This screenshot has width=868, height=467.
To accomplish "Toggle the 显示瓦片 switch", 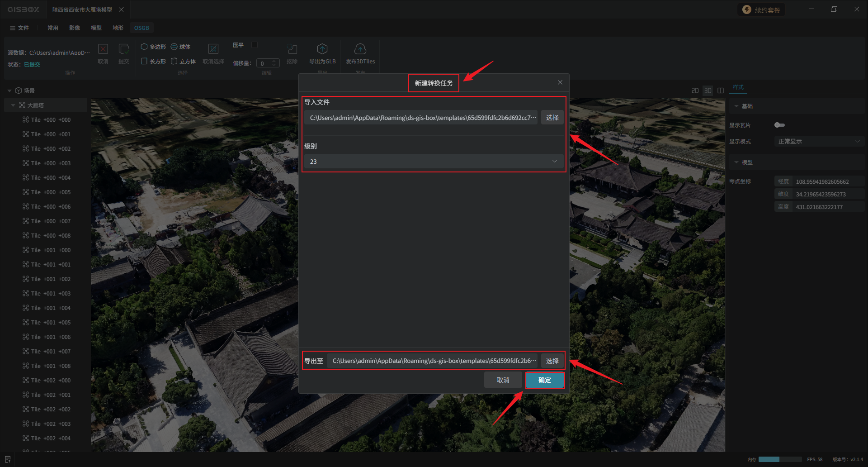I will 779,125.
